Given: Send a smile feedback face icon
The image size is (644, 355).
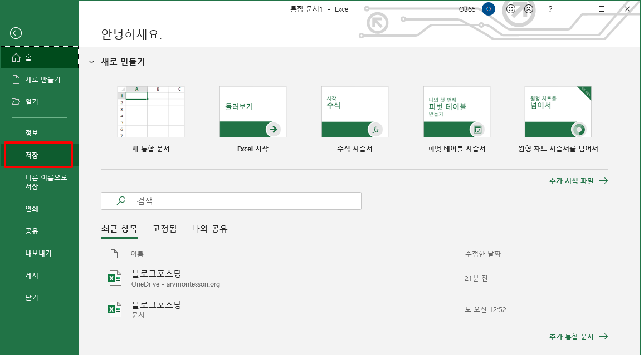Looking at the screenshot, I should pos(510,9).
